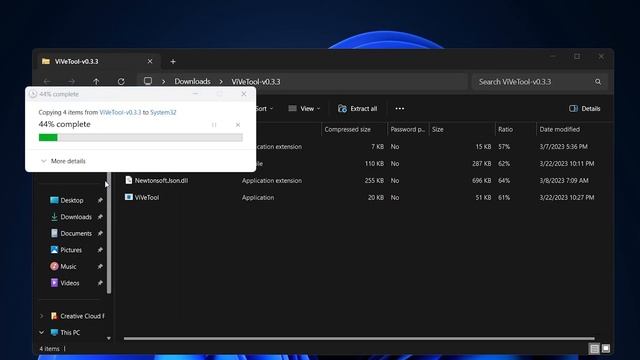This screenshot has height=360, width=640.
Task: Sort by Ratio column header
Action: (x=505, y=129)
